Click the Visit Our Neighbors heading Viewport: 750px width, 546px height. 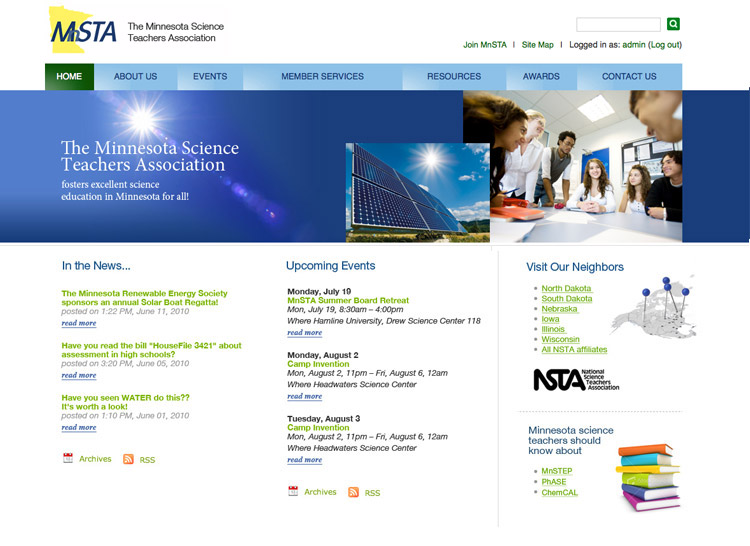coord(575,267)
